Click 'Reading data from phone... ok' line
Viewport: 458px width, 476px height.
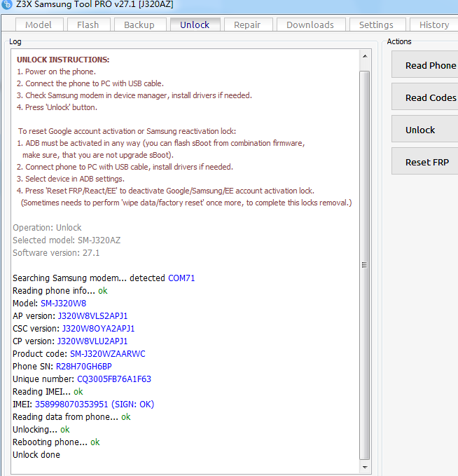[x=71, y=417]
